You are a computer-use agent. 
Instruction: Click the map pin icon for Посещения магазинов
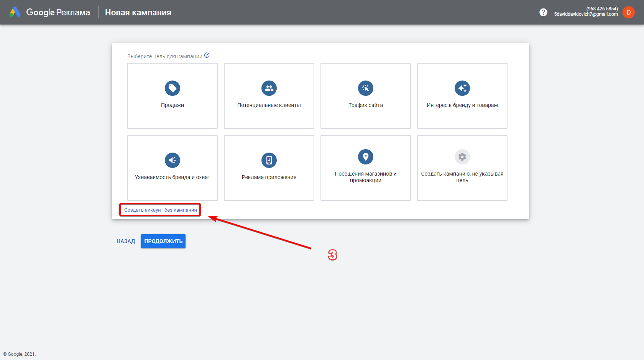click(366, 157)
